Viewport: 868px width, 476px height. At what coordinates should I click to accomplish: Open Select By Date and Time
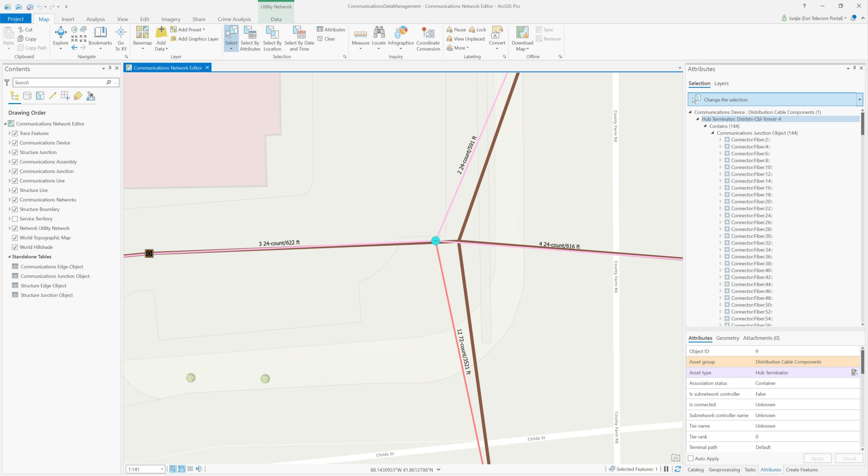[299, 38]
